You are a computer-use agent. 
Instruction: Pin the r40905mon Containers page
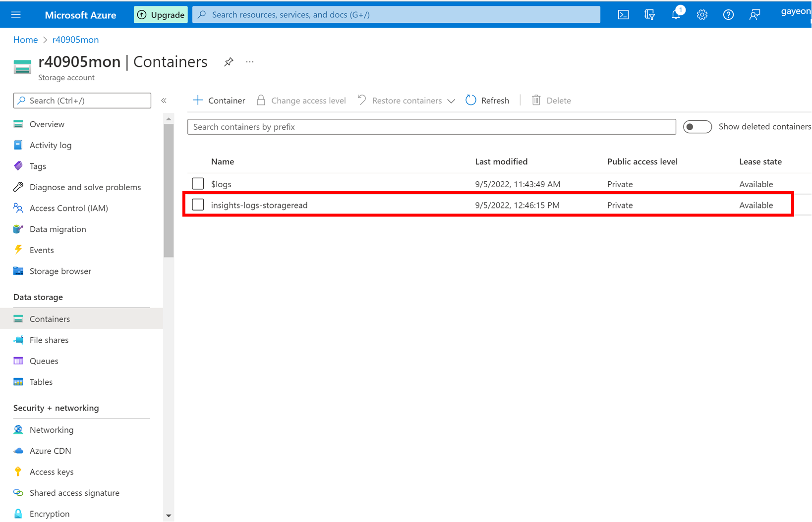(229, 62)
